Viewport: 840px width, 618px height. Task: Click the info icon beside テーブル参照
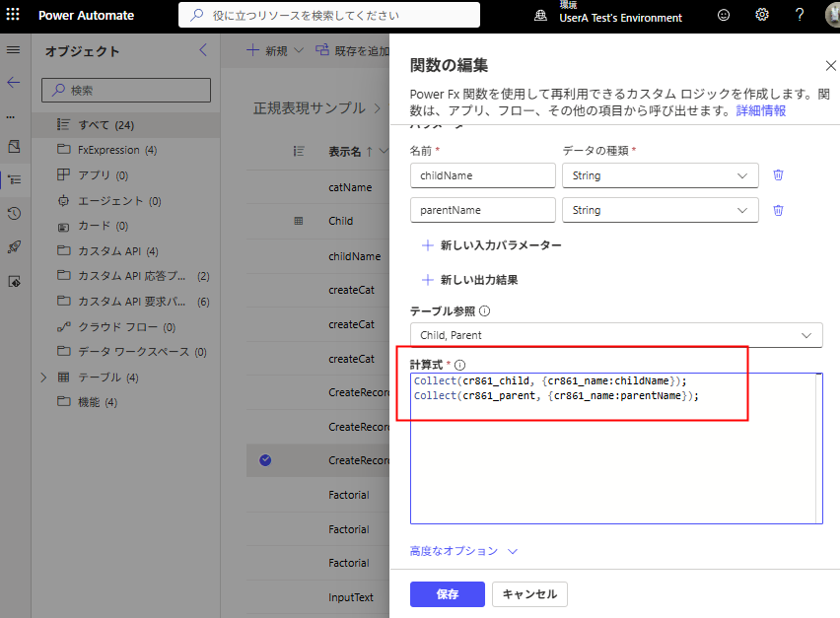click(485, 311)
